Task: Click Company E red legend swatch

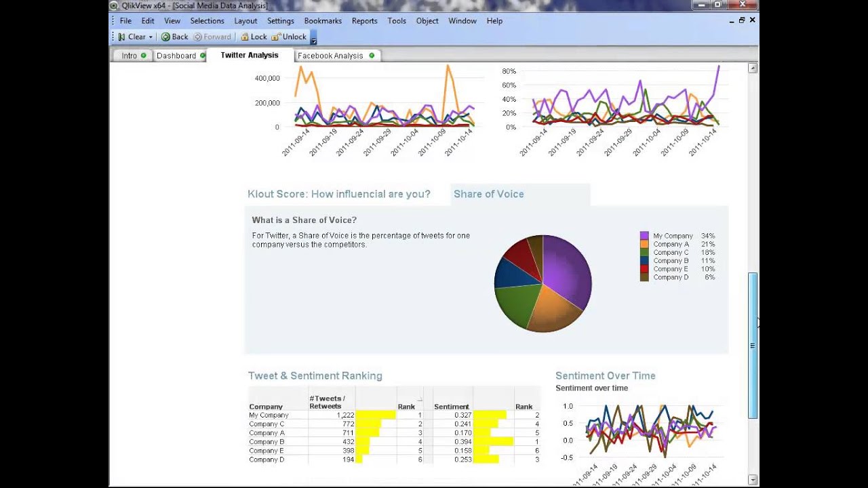Action: (644, 269)
